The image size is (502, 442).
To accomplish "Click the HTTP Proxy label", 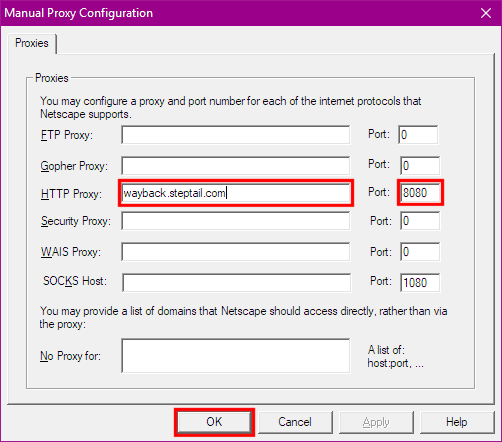I will click(71, 194).
